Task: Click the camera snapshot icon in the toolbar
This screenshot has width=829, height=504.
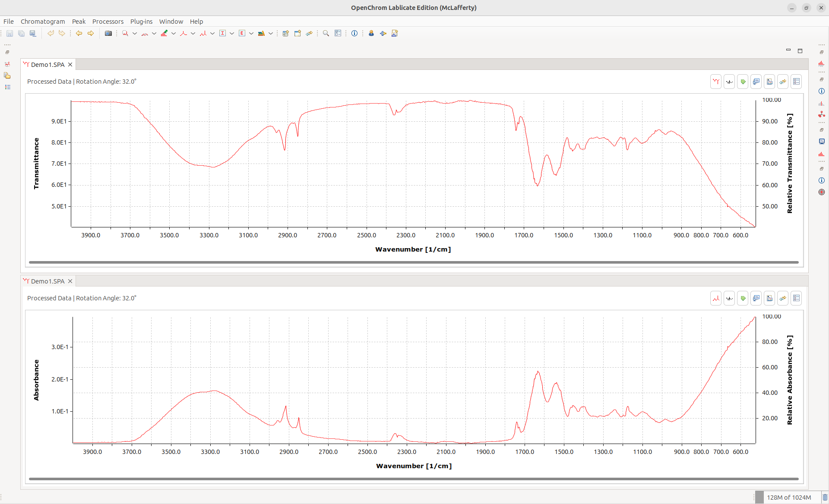Action: [108, 33]
